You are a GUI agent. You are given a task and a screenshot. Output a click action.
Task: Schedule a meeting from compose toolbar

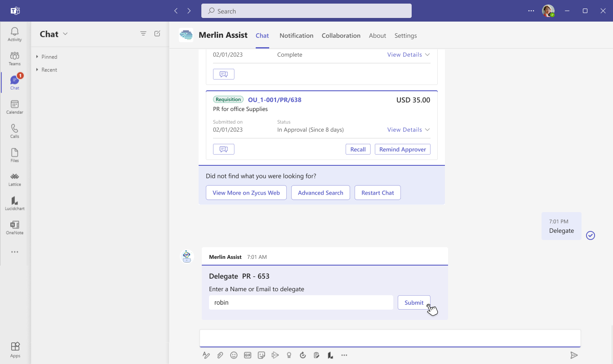pos(275,355)
